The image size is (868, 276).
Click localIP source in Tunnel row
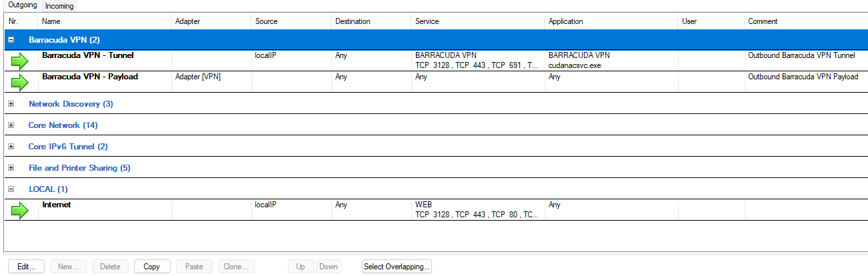pyautogui.click(x=265, y=55)
